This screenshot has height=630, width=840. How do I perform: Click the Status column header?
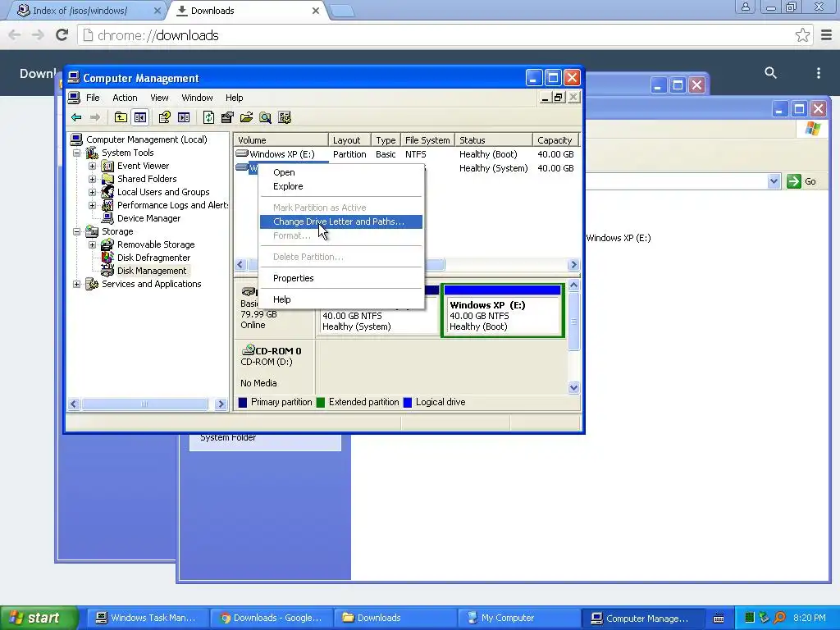(x=493, y=139)
